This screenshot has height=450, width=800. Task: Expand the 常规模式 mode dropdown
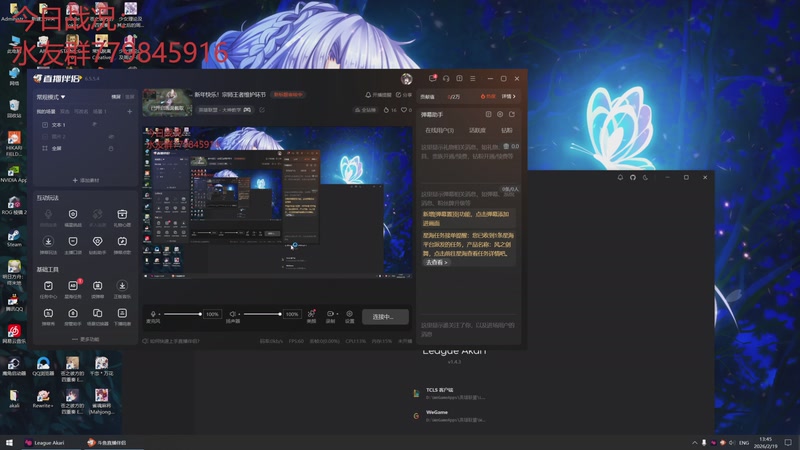tap(51, 97)
